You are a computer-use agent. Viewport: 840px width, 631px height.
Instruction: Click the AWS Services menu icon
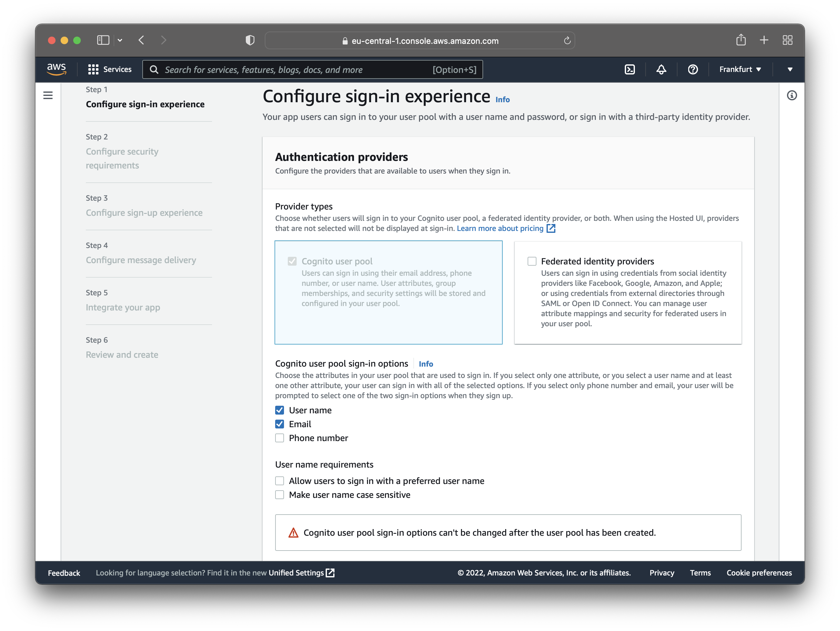click(x=93, y=69)
